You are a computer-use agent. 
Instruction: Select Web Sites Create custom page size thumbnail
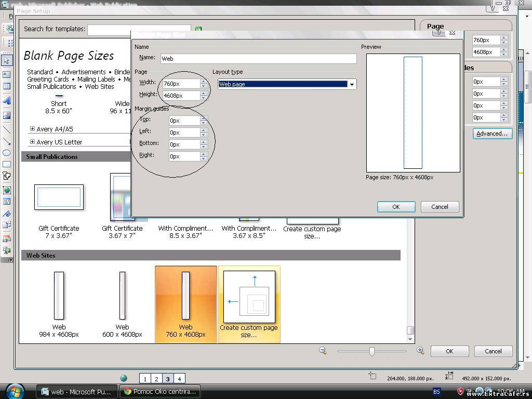pyautogui.click(x=249, y=304)
